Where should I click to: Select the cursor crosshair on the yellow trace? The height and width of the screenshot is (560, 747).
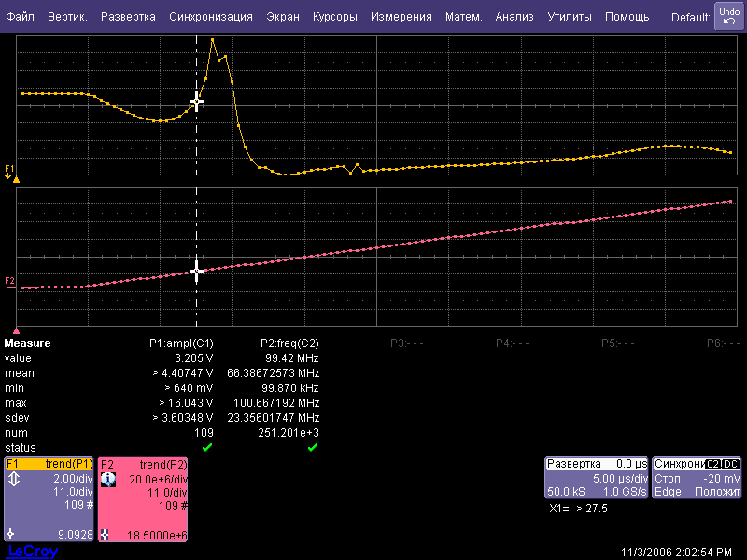(x=196, y=102)
